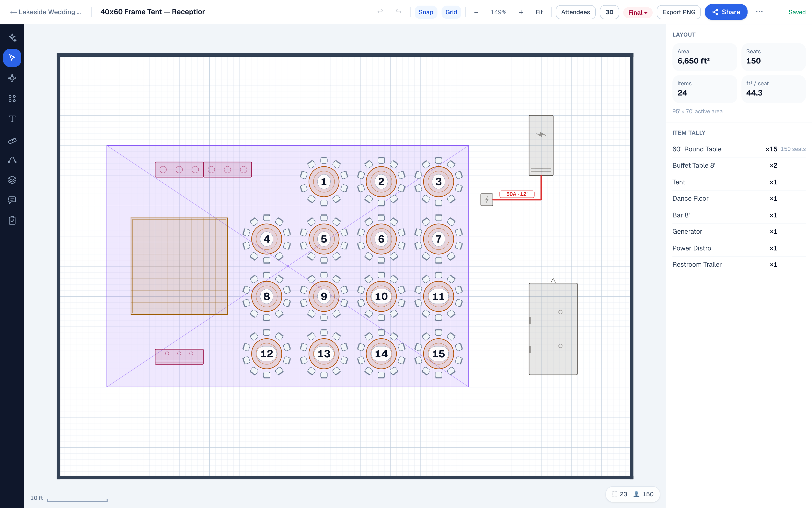Open the Attendees panel
812x508 pixels.
pos(575,12)
